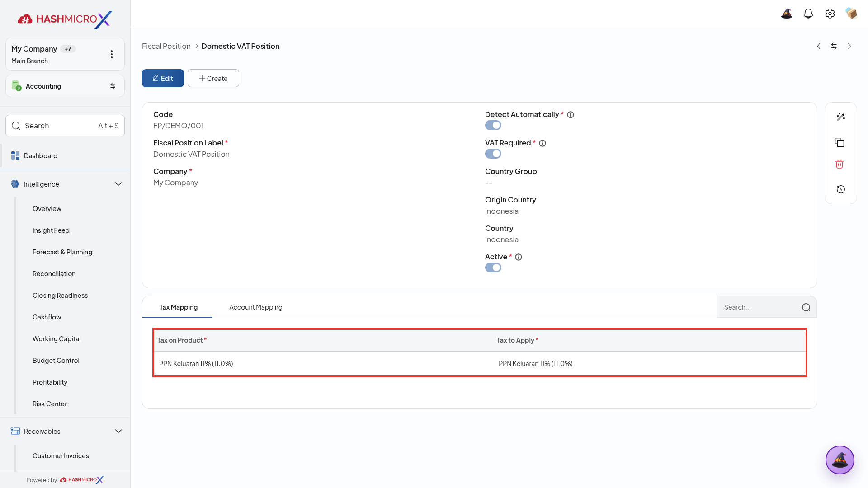Collapse the Intelligence menu section

tap(118, 184)
